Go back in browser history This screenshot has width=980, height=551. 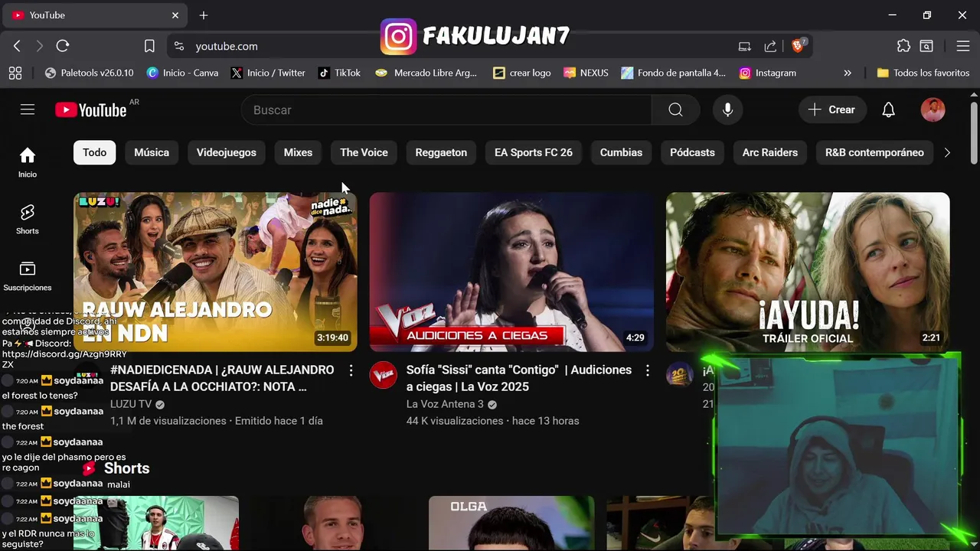[17, 46]
